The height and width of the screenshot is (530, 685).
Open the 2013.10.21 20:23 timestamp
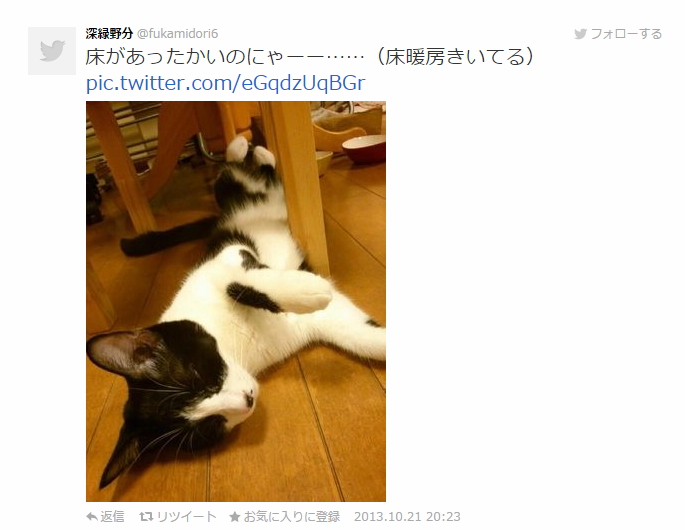tap(407, 517)
